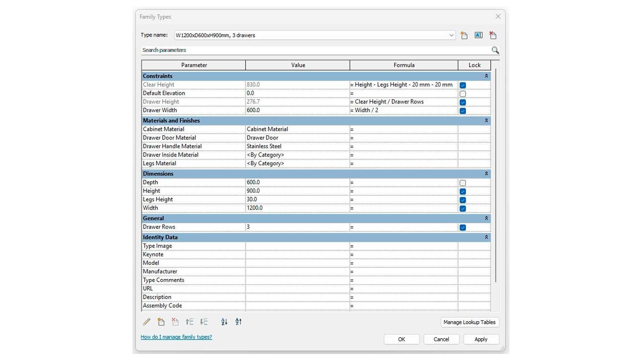Click the Delete Type icon at top right
The width and height of the screenshot is (644, 362).
[x=493, y=35]
